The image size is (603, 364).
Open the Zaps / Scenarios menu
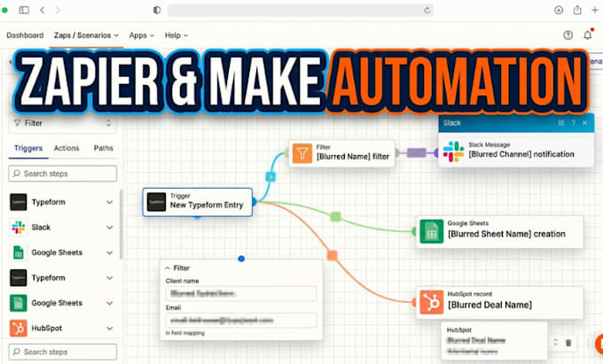click(x=86, y=35)
